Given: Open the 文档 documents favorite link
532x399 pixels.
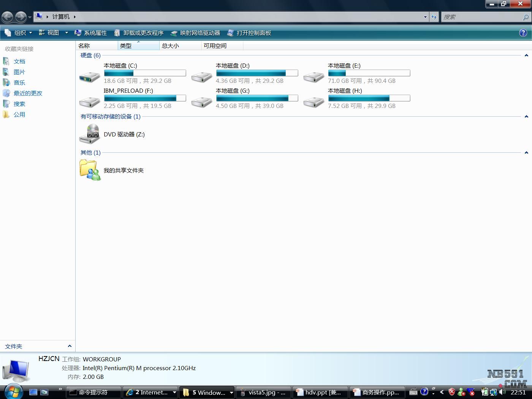Looking at the screenshot, I should click(x=19, y=61).
